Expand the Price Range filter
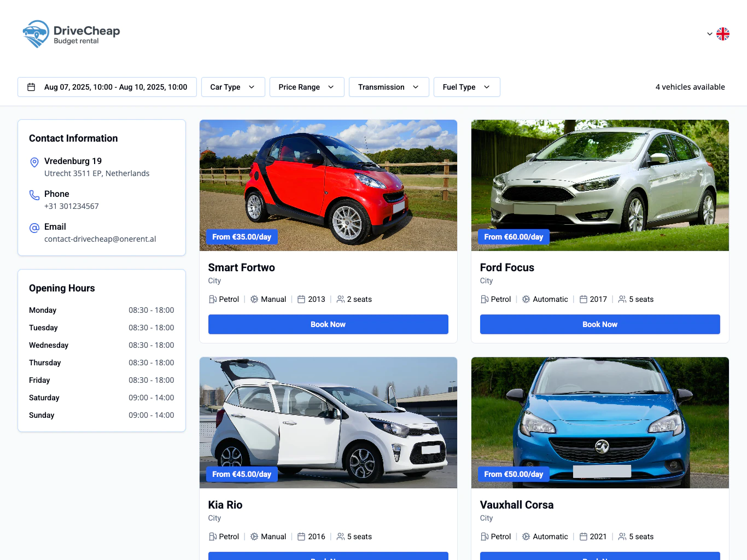Viewport: 747px width, 560px height. pos(307,87)
